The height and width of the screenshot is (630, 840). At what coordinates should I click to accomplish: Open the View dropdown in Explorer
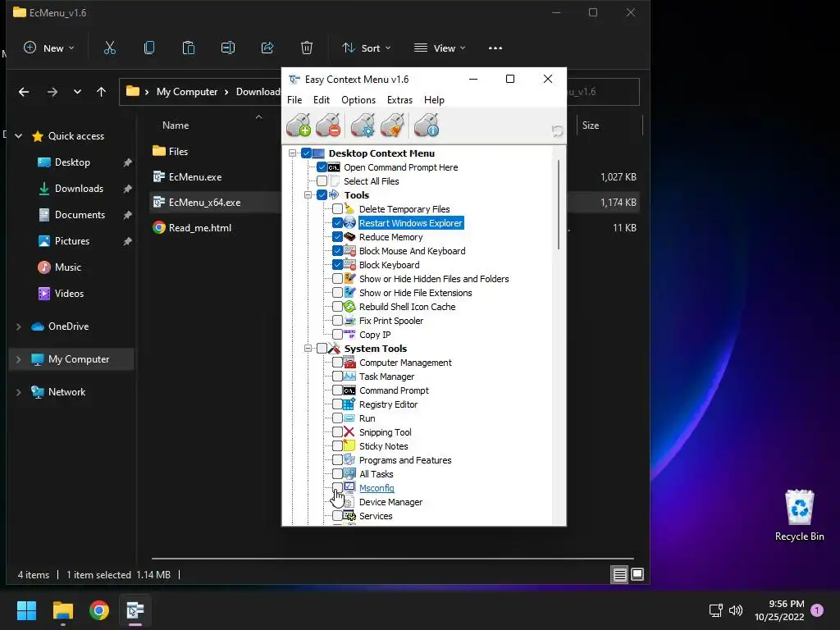[440, 48]
